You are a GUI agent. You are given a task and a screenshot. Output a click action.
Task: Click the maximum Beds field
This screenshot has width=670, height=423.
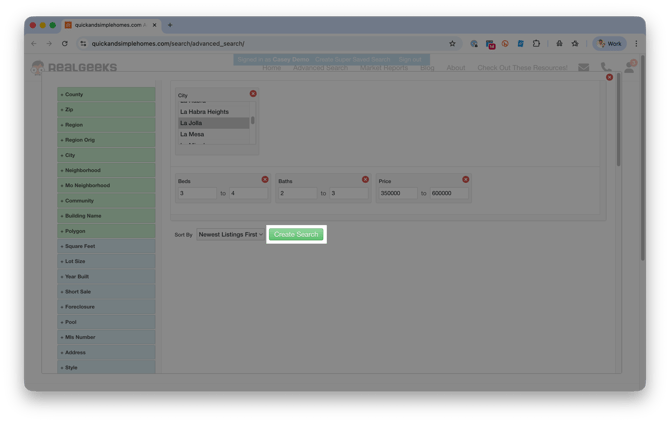248,193
